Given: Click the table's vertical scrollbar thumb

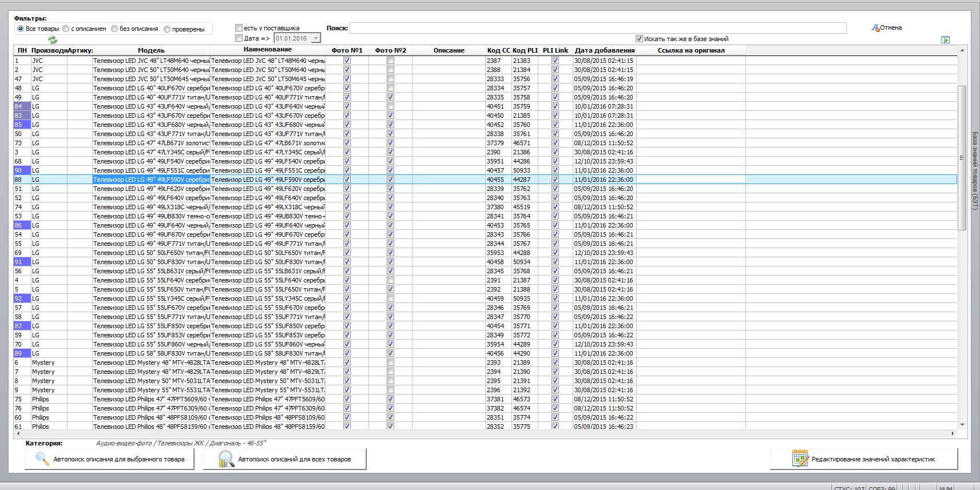Looking at the screenshot, I should (962, 158).
